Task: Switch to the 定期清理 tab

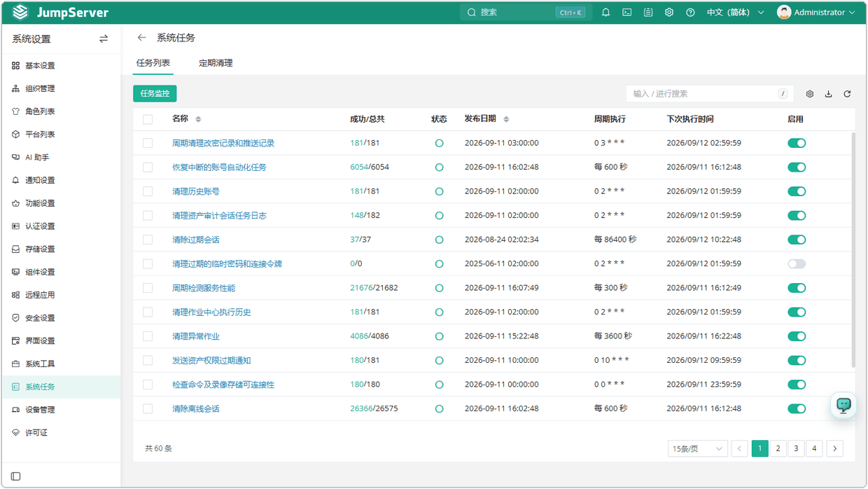Action: pyautogui.click(x=216, y=63)
